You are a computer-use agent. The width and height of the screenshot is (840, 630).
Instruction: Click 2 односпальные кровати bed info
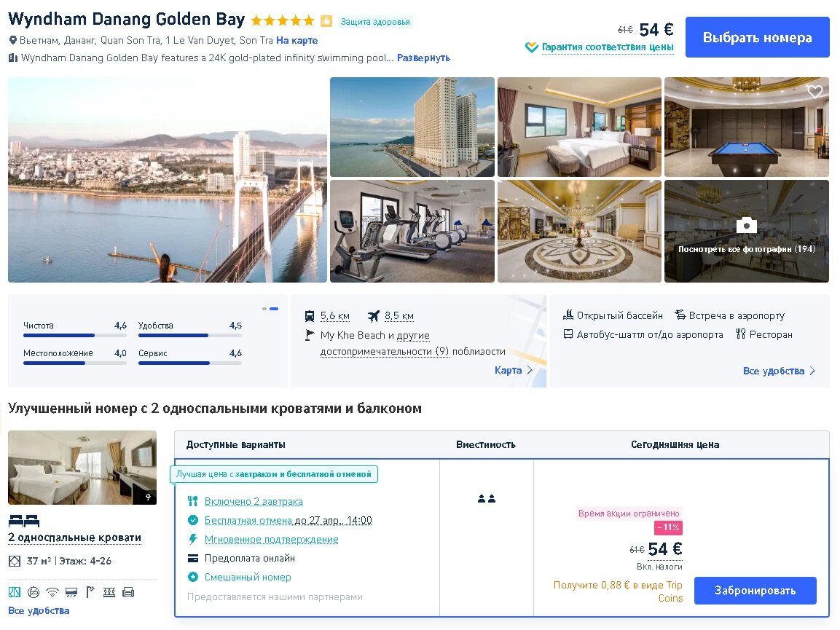(x=74, y=538)
